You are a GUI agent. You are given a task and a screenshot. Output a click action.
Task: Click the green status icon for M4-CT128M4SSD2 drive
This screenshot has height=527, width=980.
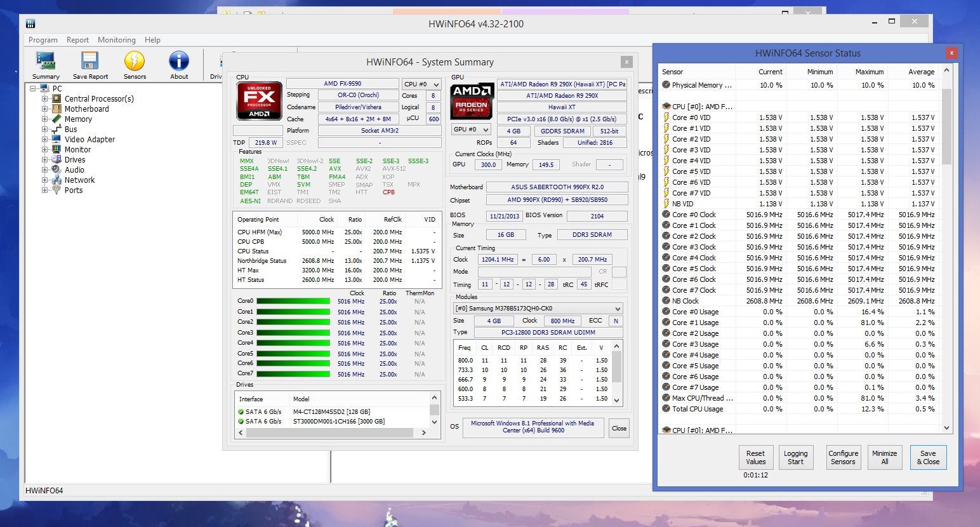coord(241,411)
